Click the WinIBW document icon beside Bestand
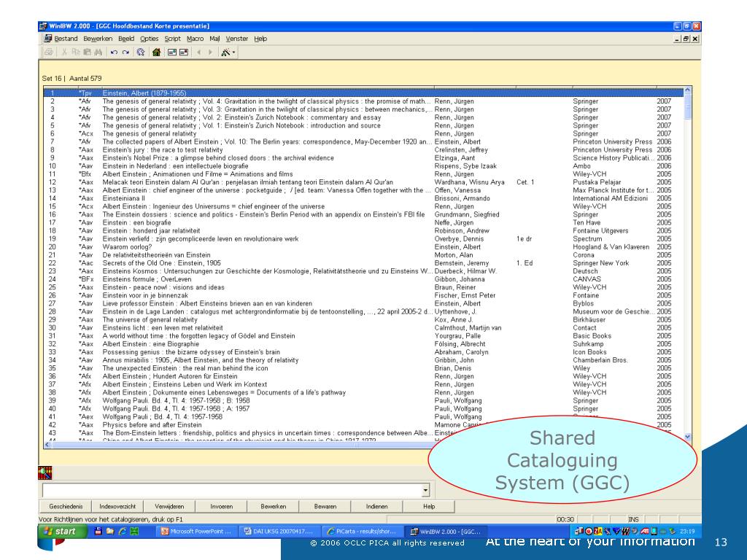The height and width of the screenshot is (560, 747). 47,39
